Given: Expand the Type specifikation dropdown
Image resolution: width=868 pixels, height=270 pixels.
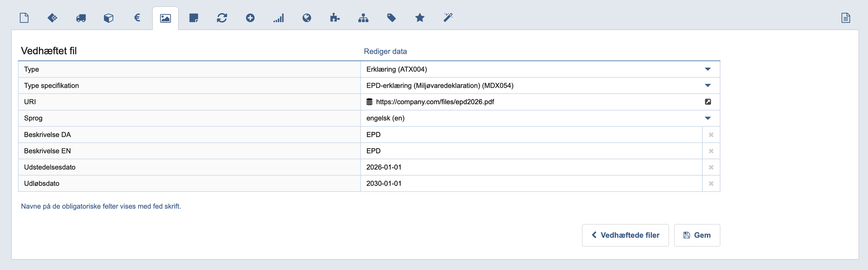Looking at the screenshot, I should 708,85.
